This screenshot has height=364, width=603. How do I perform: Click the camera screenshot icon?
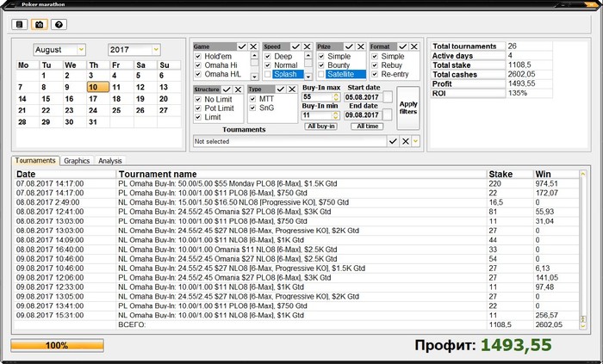click(x=40, y=25)
